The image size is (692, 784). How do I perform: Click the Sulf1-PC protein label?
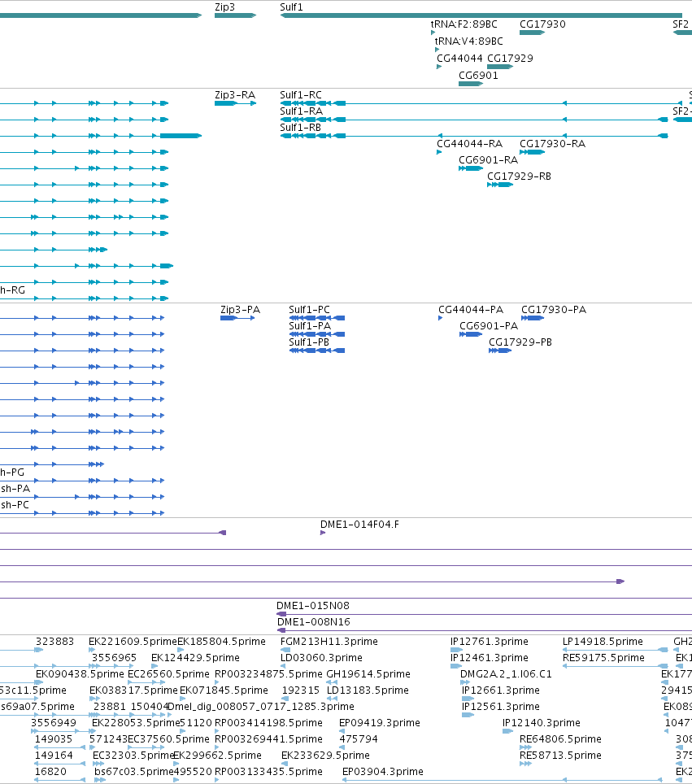point(310,310)
